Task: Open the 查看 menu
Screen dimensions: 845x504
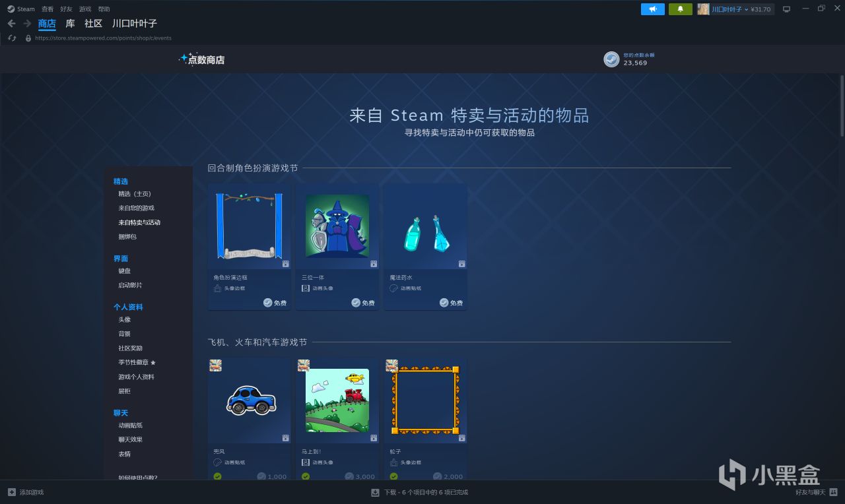Action: click(48, 9)
